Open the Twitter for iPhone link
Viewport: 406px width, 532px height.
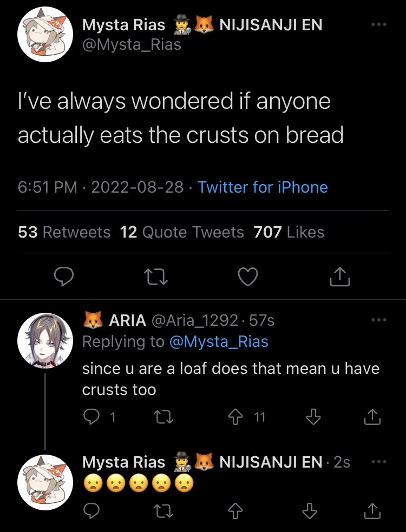263,187
